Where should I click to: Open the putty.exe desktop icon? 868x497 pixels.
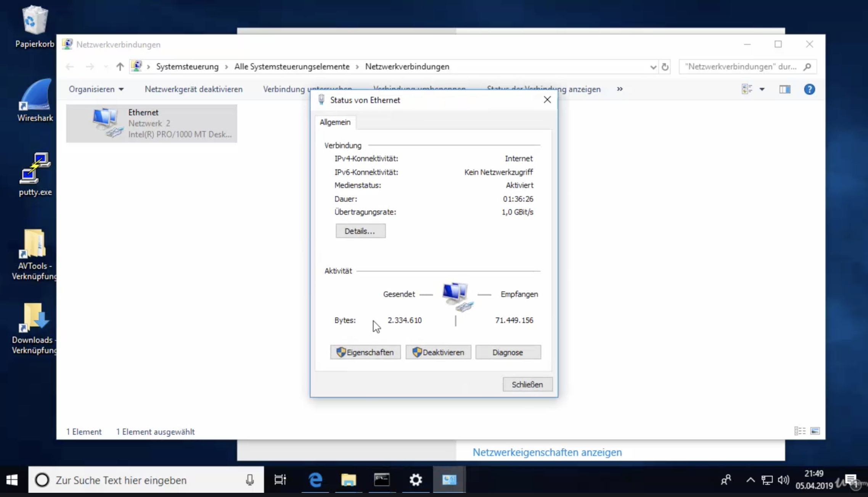pyautogui.click(x=35, y=174)
